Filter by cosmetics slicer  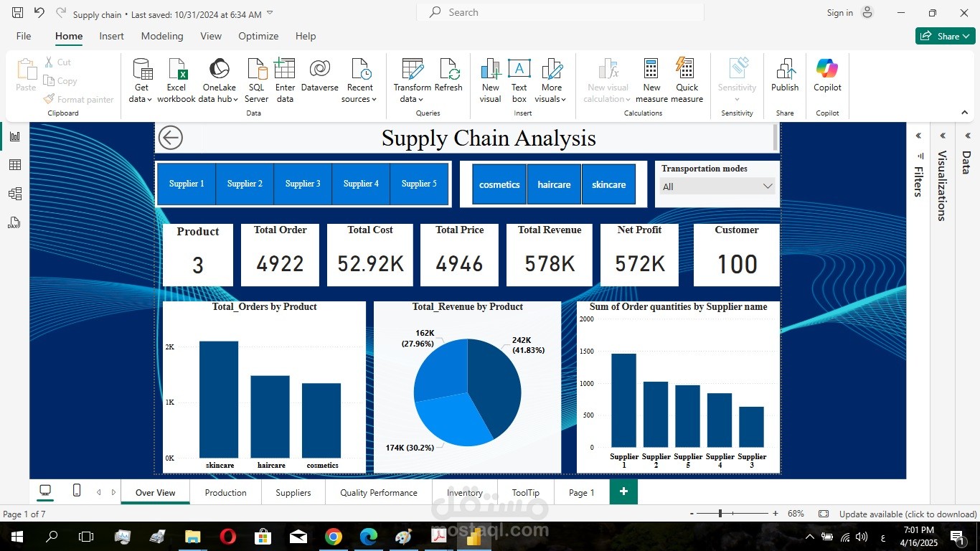click(x=499, y=184)
